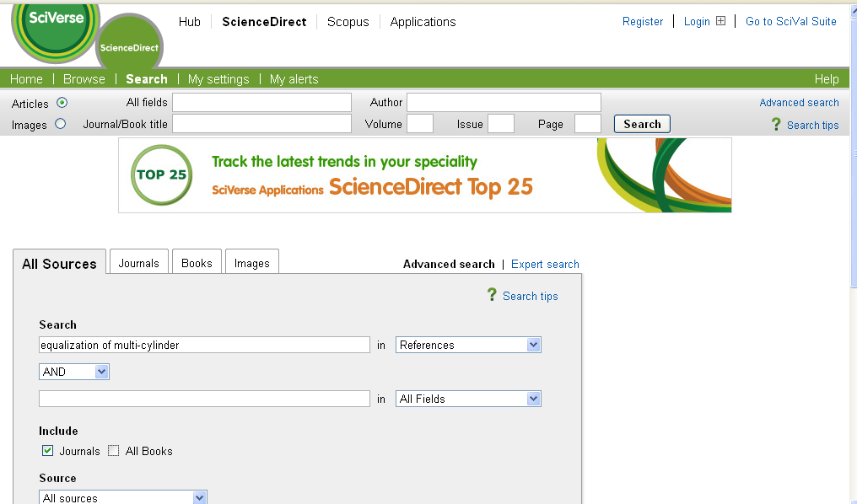
Task: Open the References field dropdown
Action: point(468,345)
